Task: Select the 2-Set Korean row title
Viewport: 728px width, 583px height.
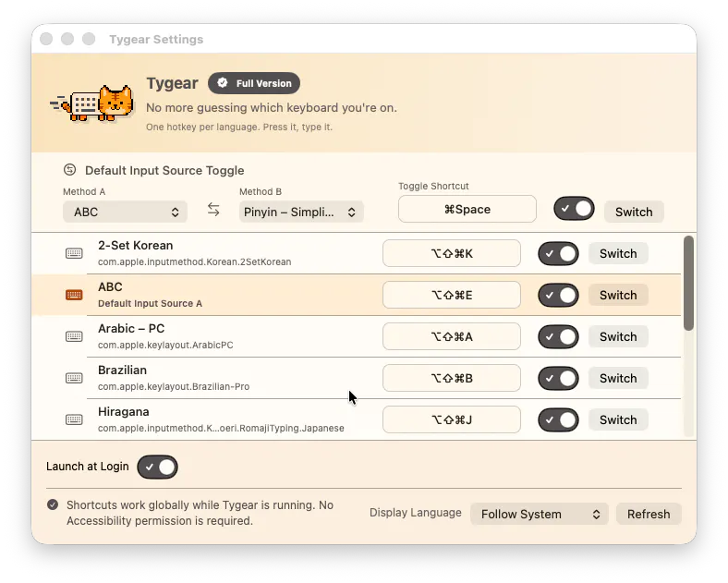Action: (135, 246)
